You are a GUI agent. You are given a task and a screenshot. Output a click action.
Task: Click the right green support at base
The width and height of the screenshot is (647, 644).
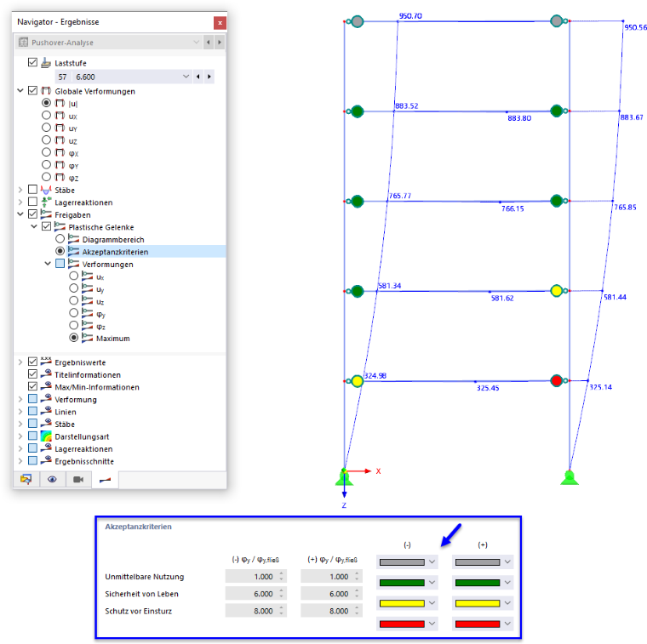click(570, 477)
